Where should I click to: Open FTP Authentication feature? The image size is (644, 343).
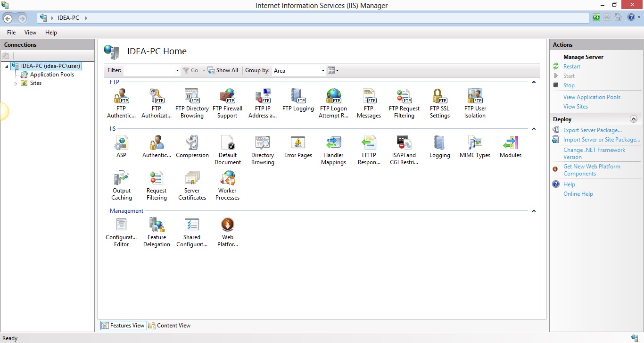[x=121, y=103]
